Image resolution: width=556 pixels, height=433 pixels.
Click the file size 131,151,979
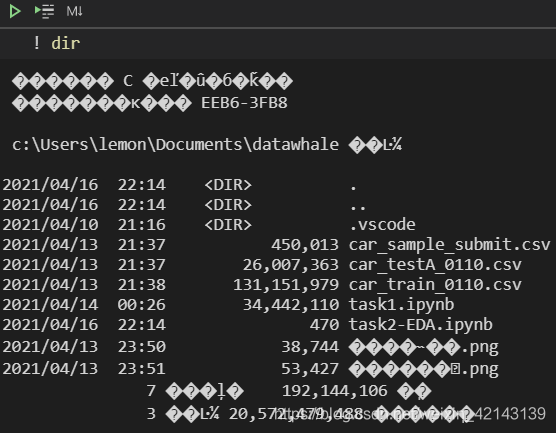pos(286,285)
